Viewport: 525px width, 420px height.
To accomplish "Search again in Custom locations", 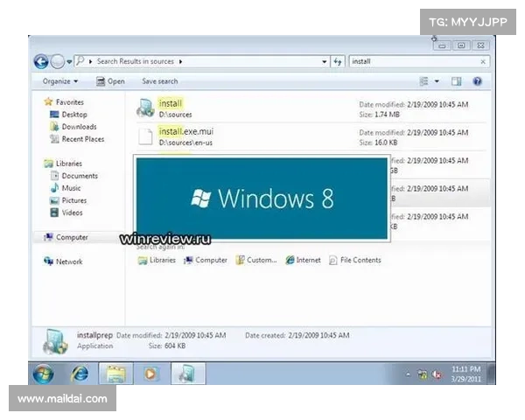I will point(256,260).
